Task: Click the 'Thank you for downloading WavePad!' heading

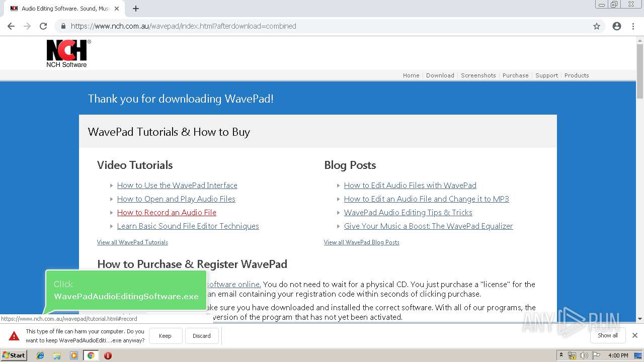Action: pos(181,99)
